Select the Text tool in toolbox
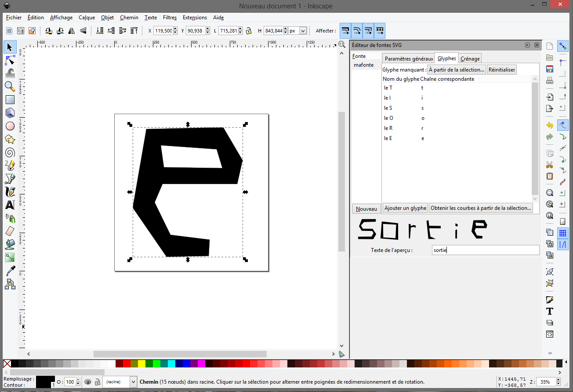Viewport: 573px width, 392px height. [10, 205]
